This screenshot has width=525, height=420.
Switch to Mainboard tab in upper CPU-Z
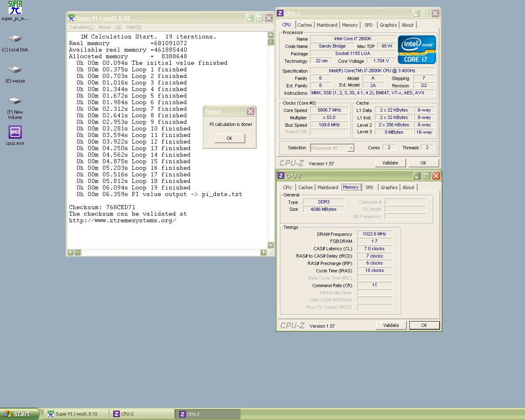pyautogui.click(x=327, y=25)
